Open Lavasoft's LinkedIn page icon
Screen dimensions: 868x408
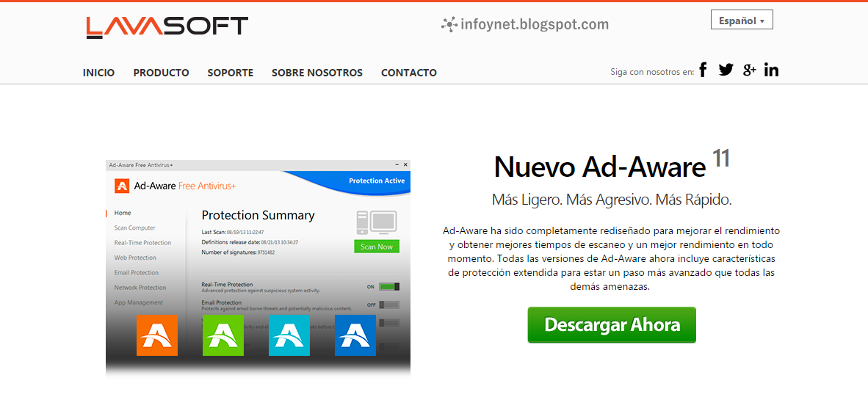771,70
